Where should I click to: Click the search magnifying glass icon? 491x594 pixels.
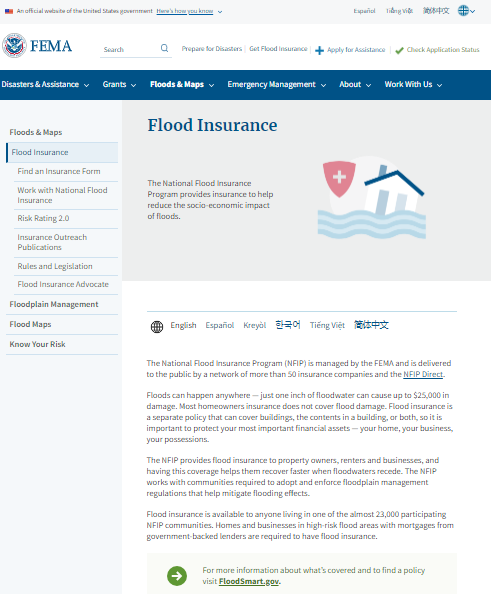164,48
